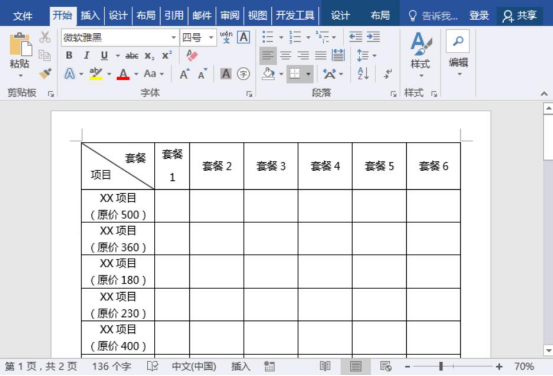
Task: Toggle Bold formatting
Action: [x=69, y=55]
